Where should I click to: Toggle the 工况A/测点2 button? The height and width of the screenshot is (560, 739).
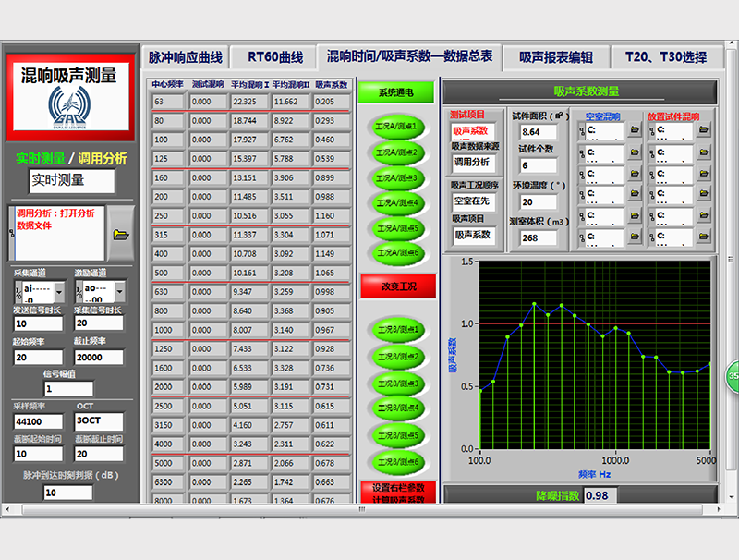pyautogui.click(x=396, y=152)
